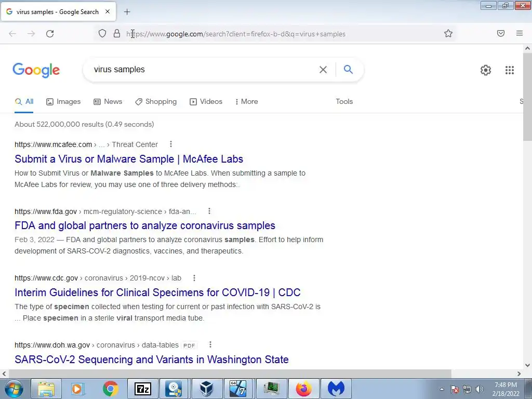Click the horizontal scrollbar thumb
Screen dimensions: 532x399
[230, 374]
